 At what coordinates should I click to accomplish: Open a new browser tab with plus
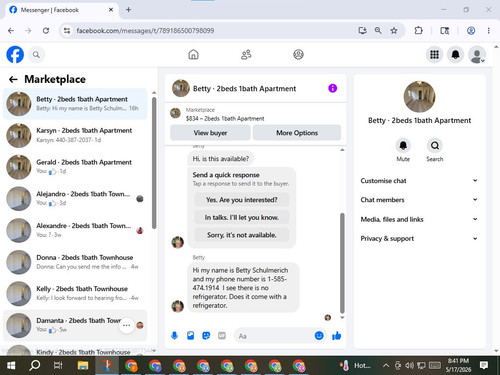point(128,10)
